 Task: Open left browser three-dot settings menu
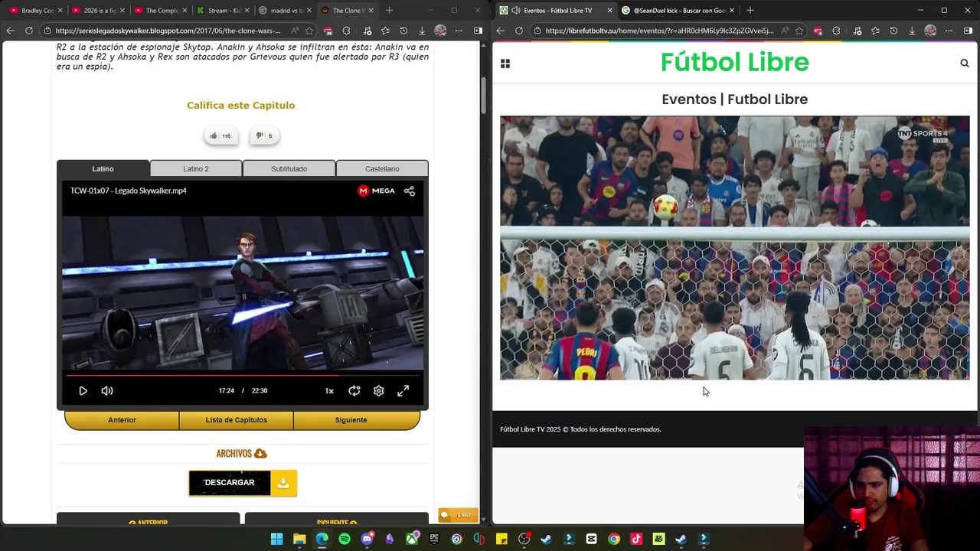coord(459,31)
